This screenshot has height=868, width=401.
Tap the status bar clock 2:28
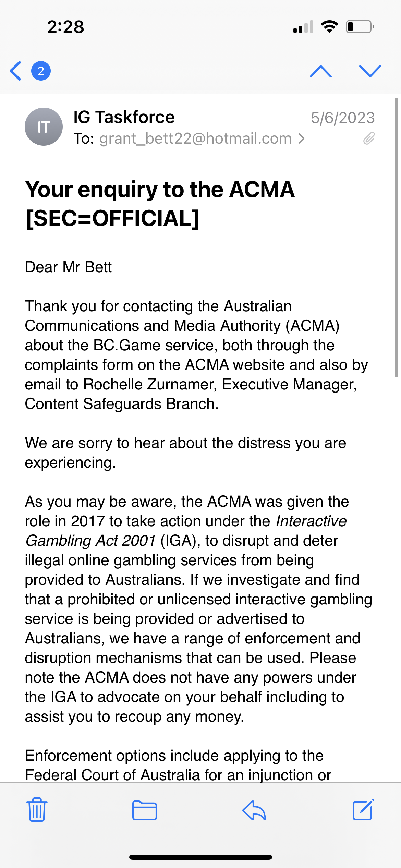(65, 27)
